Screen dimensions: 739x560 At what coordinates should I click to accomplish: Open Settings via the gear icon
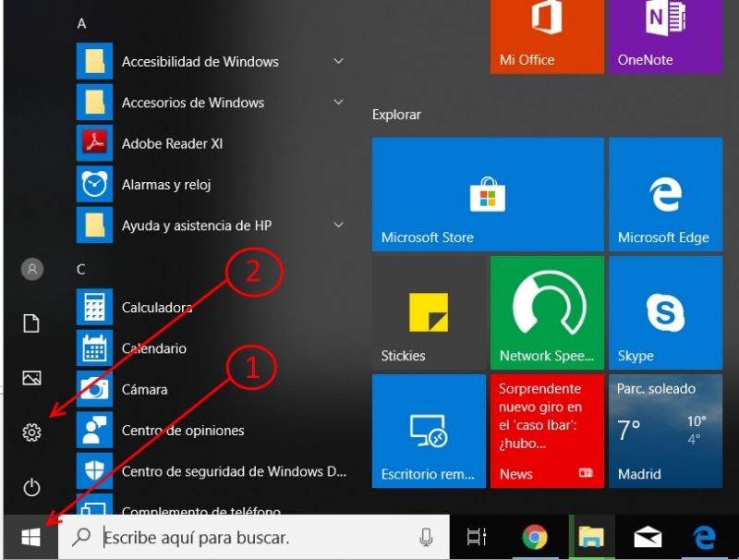coord(31,432)
